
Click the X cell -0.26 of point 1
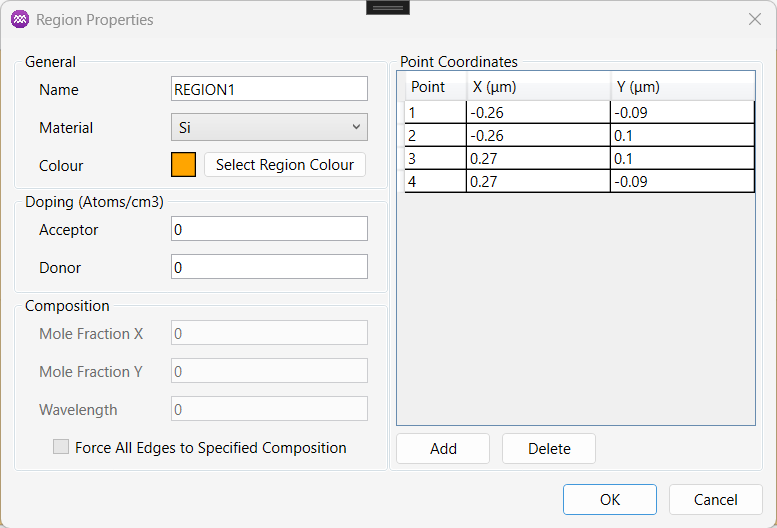[538, 112]
